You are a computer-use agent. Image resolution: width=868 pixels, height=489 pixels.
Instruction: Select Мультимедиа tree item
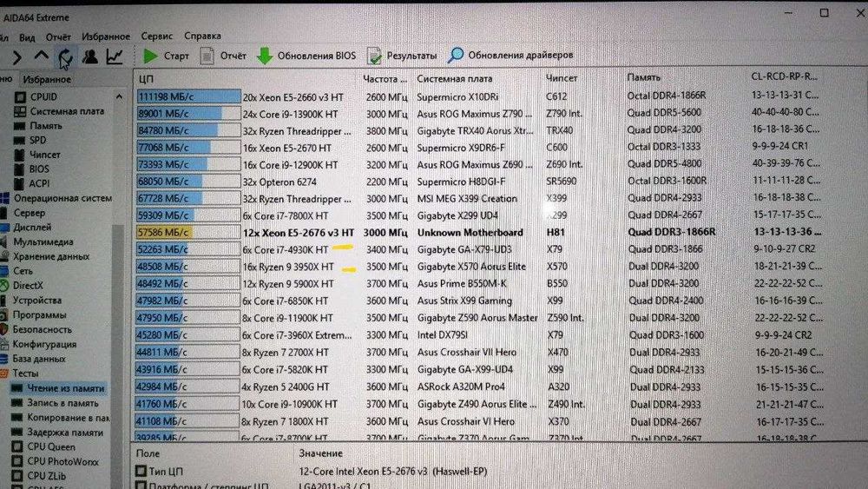[37, 242]
